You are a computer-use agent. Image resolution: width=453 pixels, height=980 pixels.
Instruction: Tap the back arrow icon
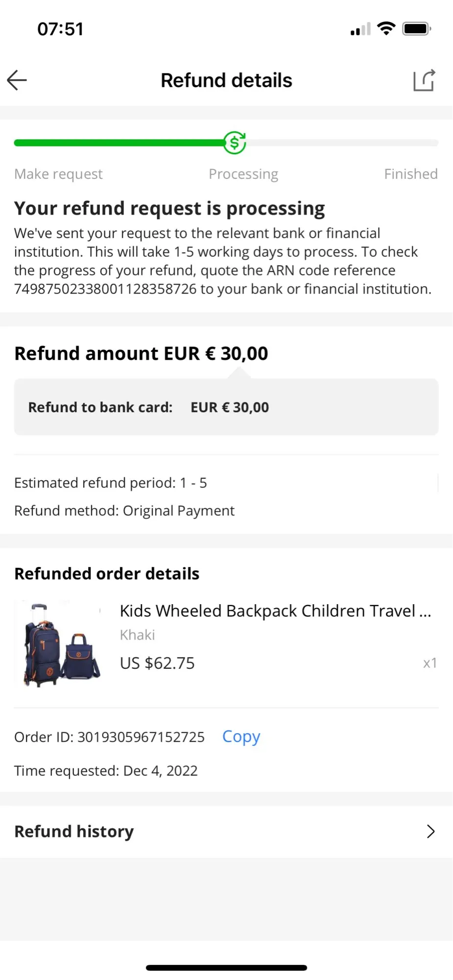coord(17,80)
